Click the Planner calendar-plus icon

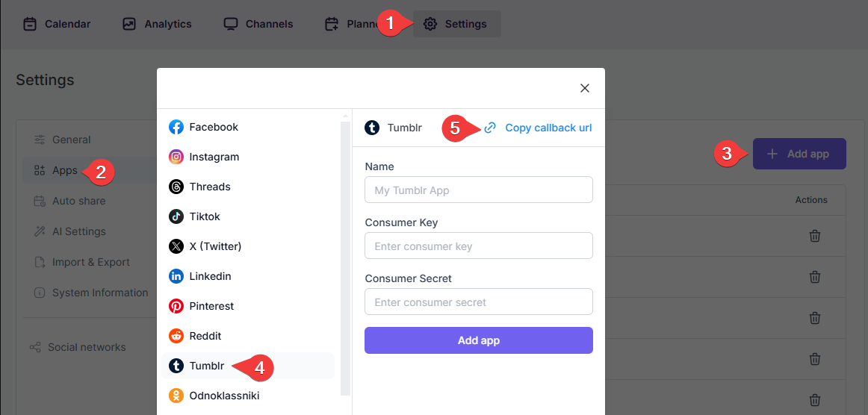click(332, 25)
